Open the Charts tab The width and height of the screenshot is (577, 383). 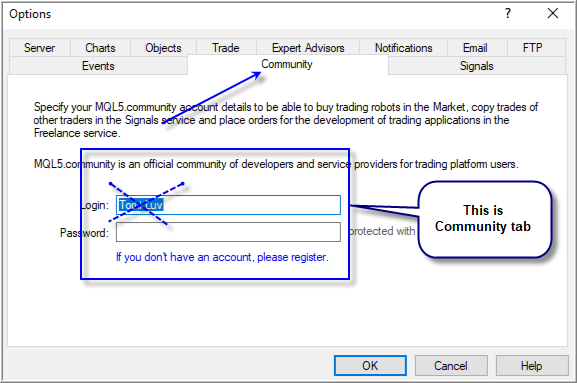[100, 47]
